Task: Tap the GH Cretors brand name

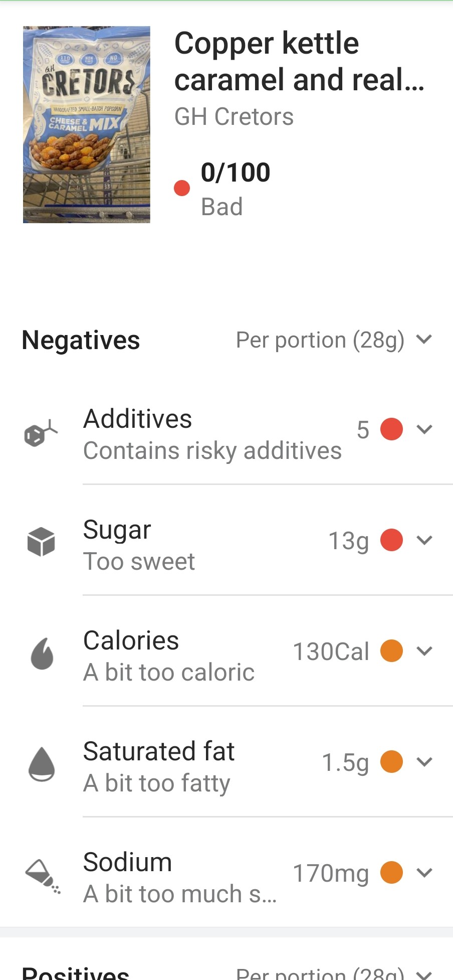Action: tap(234, 117)
